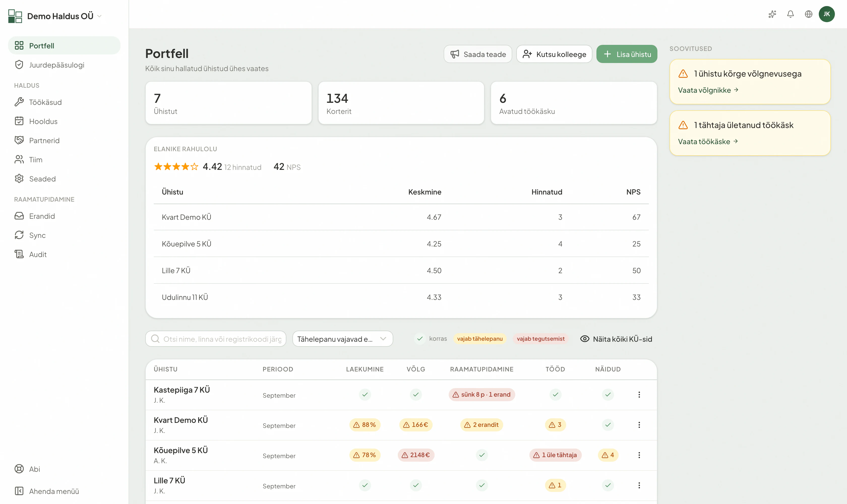Screen dimensions: 847x504
Task: Click 1 üle tähtaja badge
Action: pyautogui.click(x=555, y=455)
